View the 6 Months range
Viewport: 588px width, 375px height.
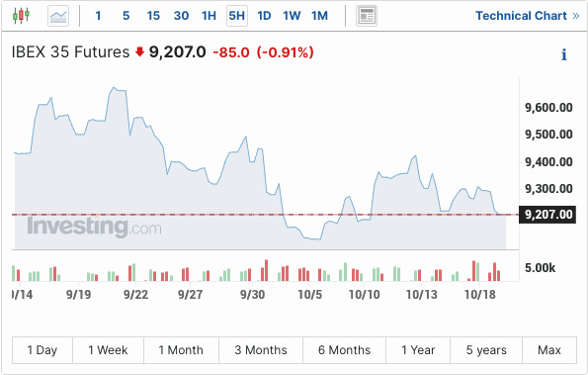[x=344, y=350]
